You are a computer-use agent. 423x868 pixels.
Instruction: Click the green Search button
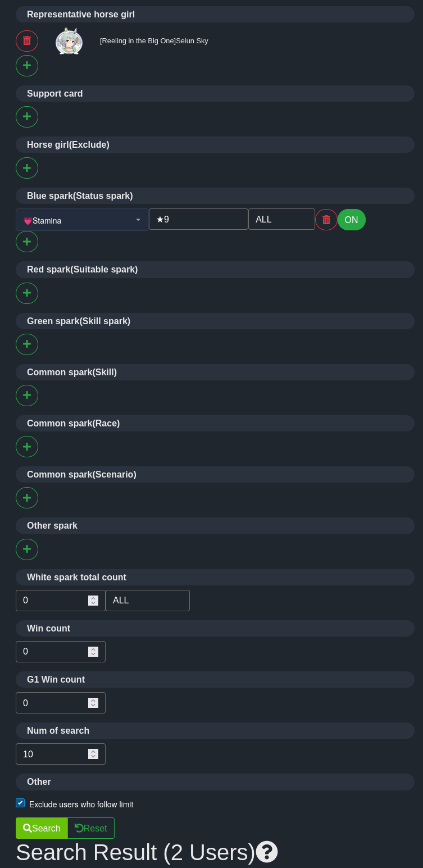point(42,828)
